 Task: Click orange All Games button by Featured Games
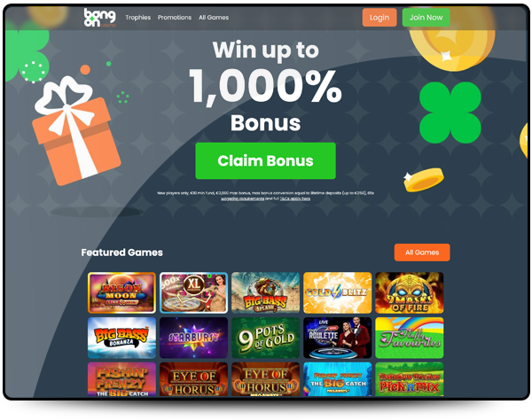[x=422, y=253]
